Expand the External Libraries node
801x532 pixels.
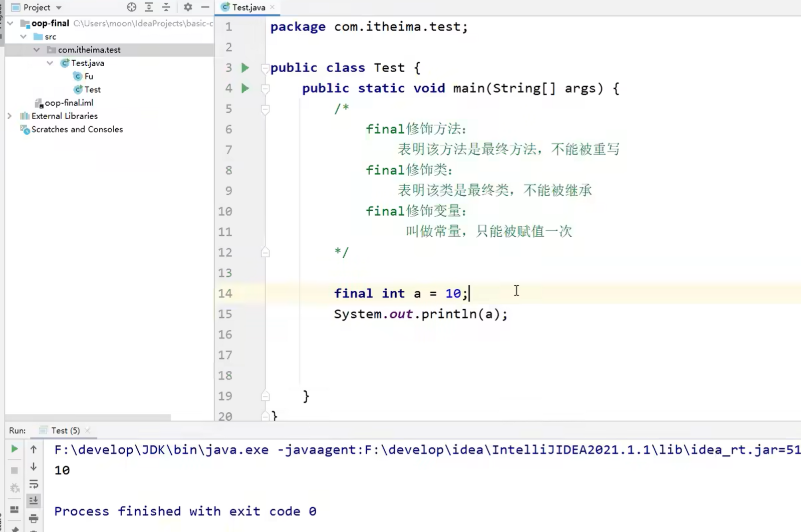pyautogui.click(x=10, y=116)
